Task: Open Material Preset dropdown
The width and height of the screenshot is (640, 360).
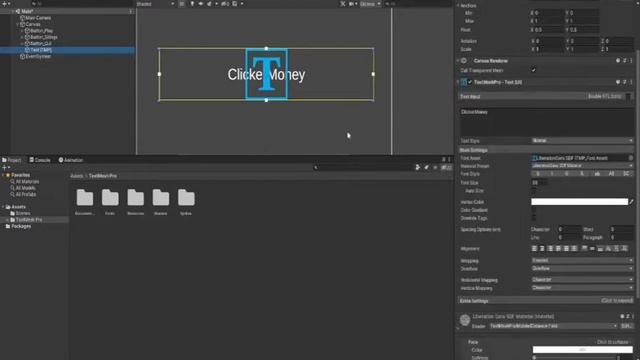Action: coord(582,166)
